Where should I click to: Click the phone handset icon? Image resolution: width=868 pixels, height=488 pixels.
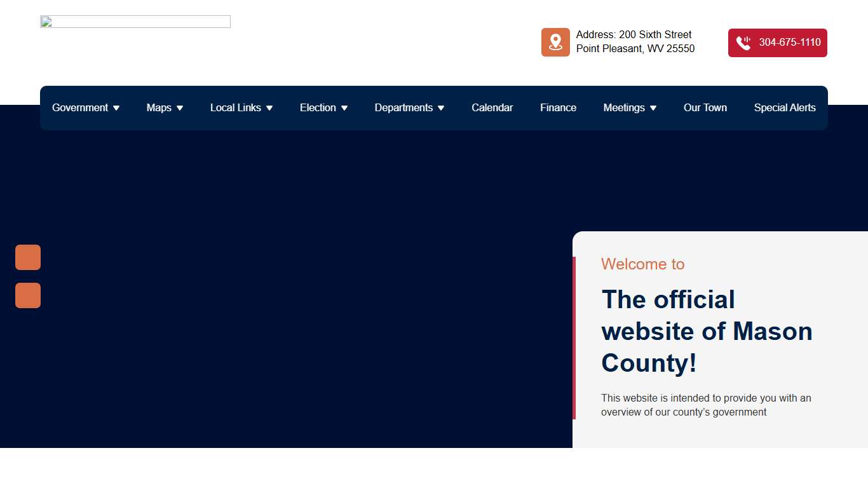[743, 43]
